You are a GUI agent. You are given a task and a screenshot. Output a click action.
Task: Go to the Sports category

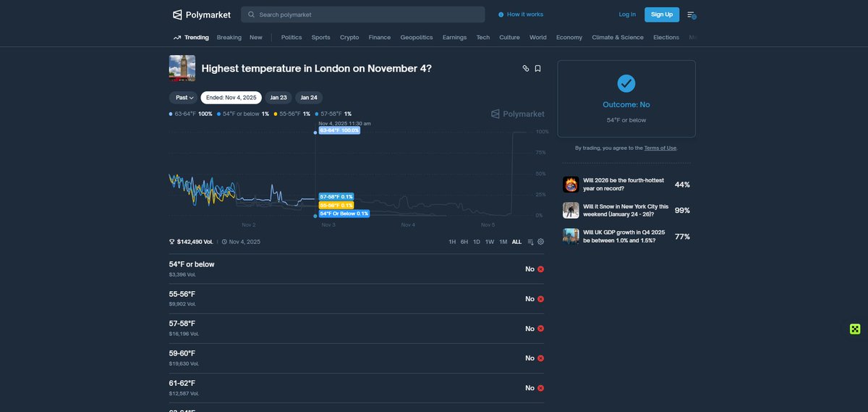click(321, 37)
